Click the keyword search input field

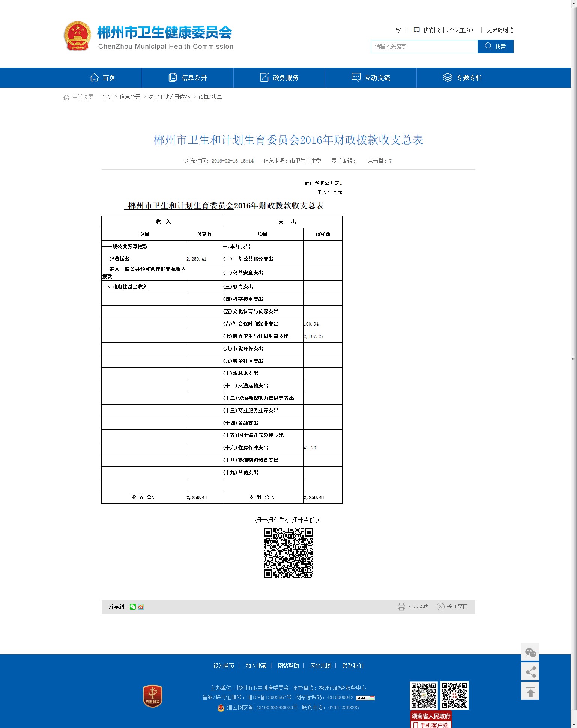tap(424, 47)
